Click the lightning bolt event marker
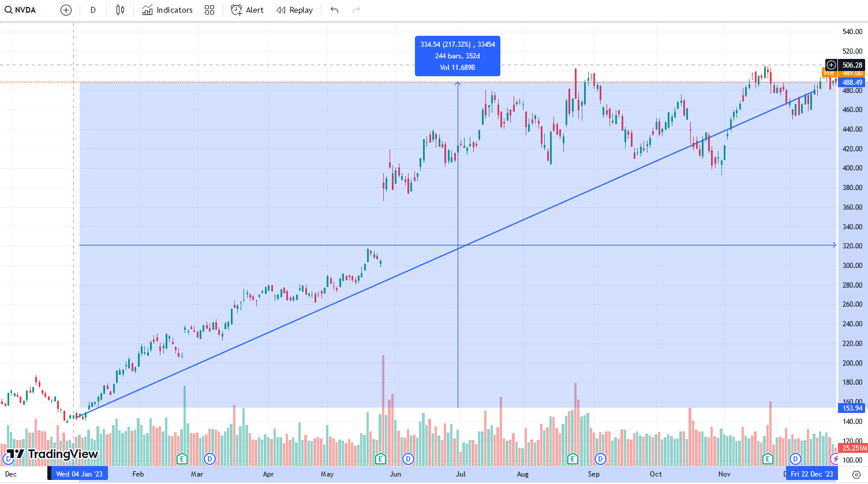 (835, 459)
